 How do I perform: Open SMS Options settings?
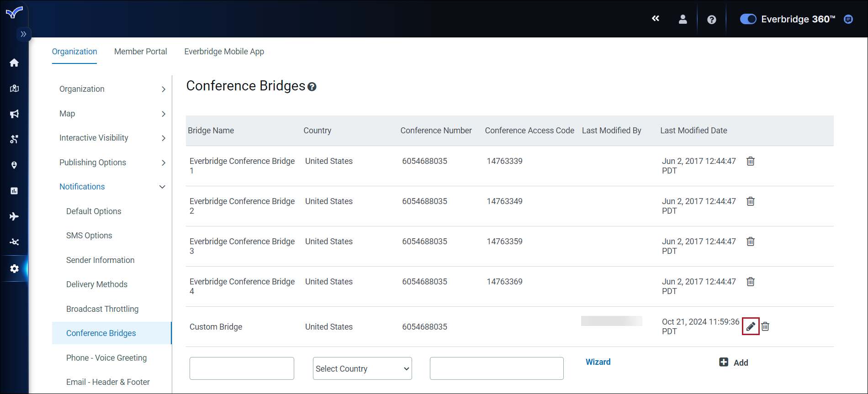[89, 236]
